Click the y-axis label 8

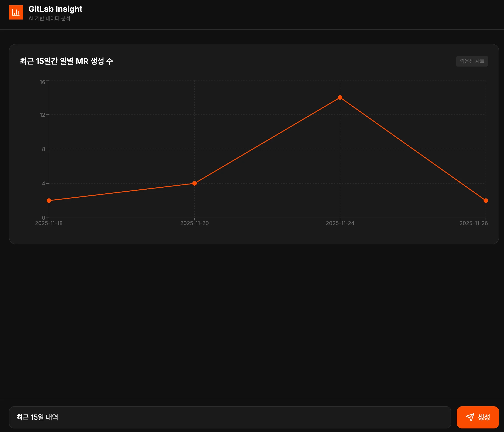(x=44, y=149)
